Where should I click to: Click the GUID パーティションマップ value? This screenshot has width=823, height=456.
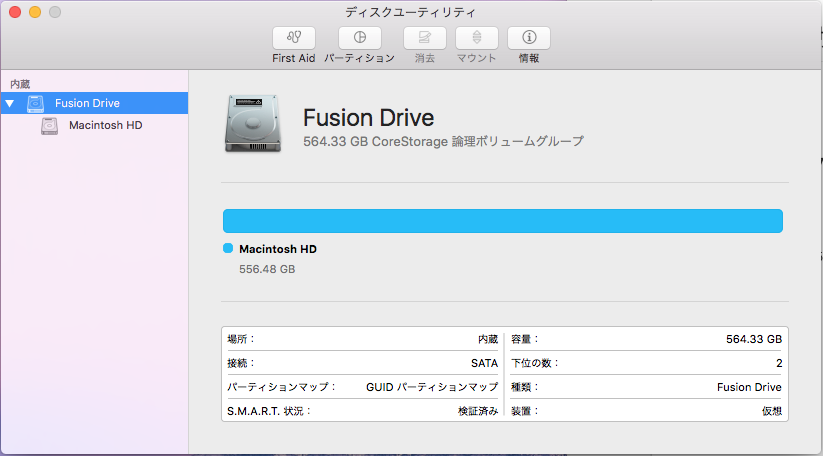point(432,387)
